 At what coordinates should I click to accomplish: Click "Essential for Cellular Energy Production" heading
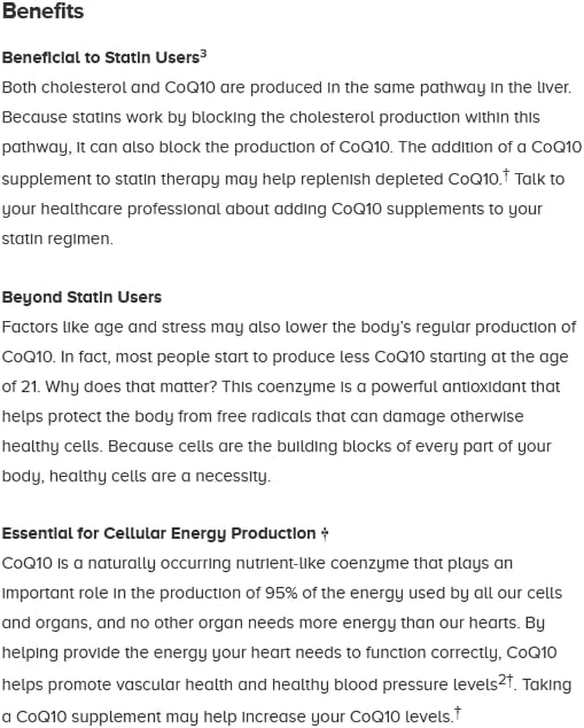pyautogui.click(x=158, y=533)
